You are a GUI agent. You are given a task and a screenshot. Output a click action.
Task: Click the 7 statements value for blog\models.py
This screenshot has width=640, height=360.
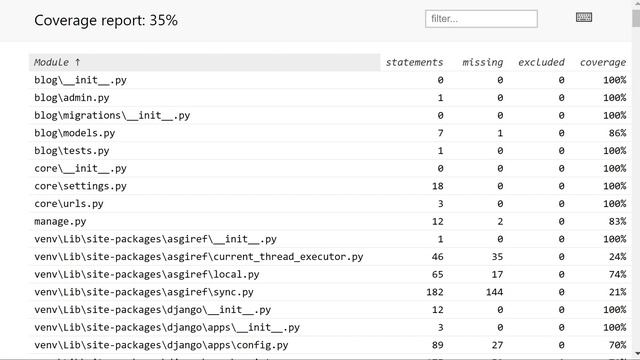point(440,133)
